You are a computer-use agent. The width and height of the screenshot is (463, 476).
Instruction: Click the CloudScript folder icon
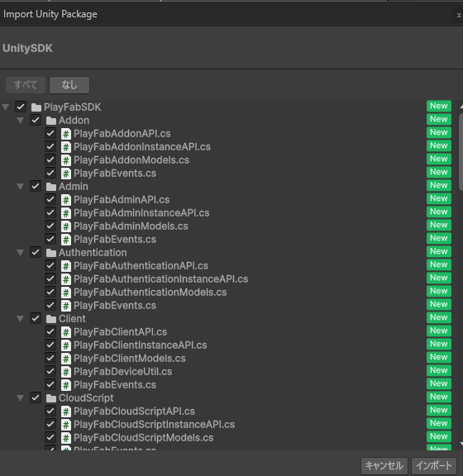point(51,398)
